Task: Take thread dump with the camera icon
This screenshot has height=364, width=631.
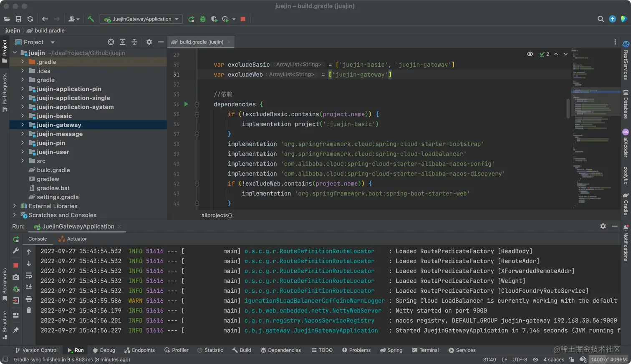Action: pyautogui.click(x=16, y=277)
